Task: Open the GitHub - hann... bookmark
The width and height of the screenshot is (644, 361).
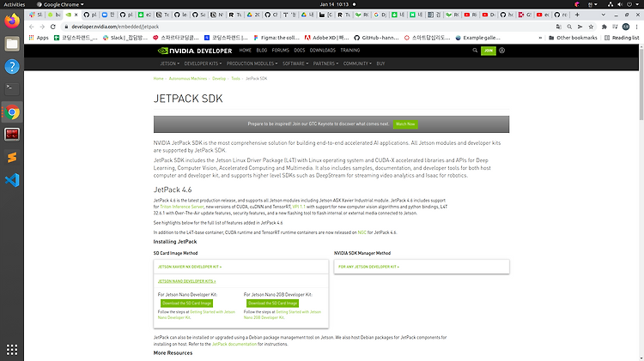Action: tap(376, 38)
